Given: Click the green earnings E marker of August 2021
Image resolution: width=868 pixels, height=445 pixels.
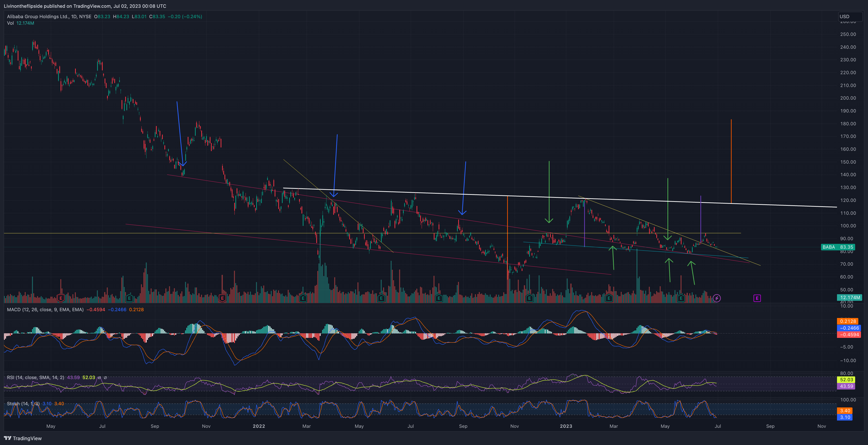Looking at the screenshot, I should tap(129, 298).
